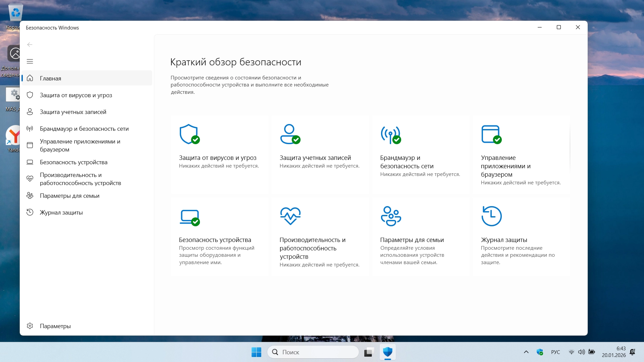Open Журнал защиты in sidebar
644x362 pixels.
(61, 213)
